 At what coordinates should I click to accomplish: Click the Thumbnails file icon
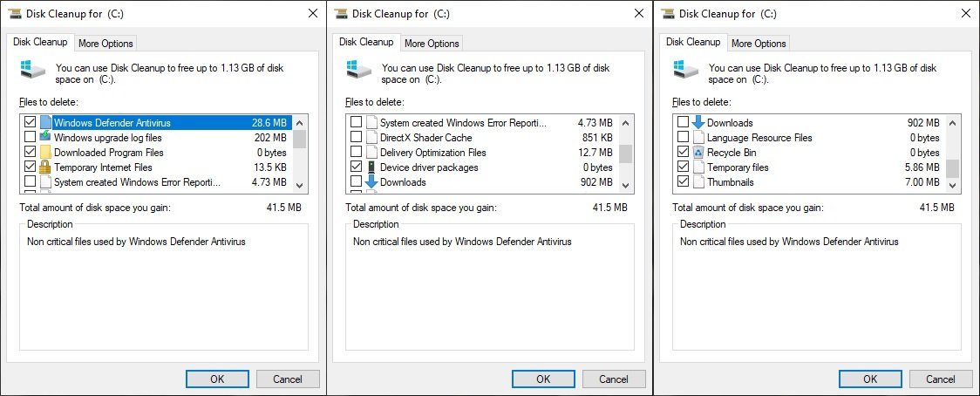point(698,182)
